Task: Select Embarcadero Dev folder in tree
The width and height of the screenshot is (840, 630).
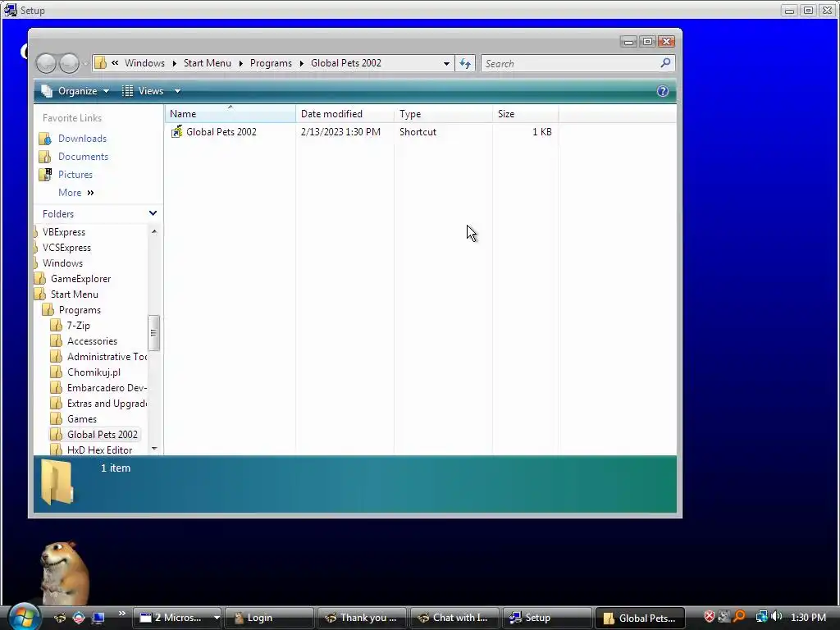Action: tap(107, 387)
